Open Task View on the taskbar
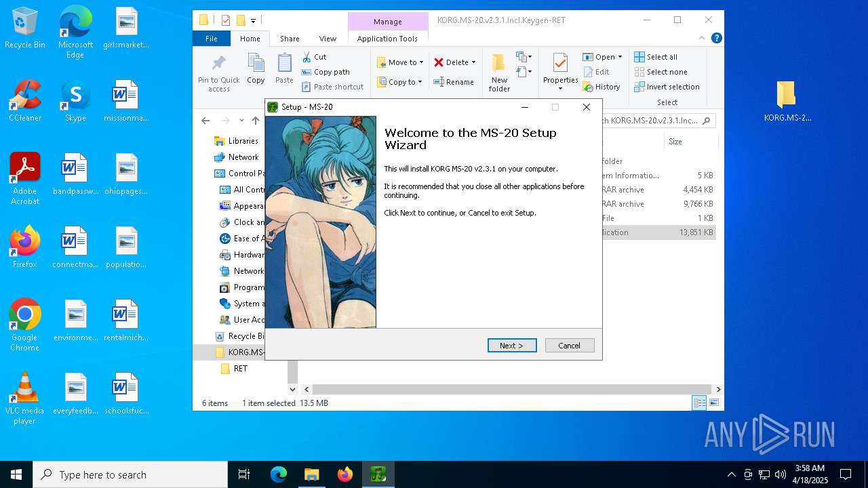This screenshot has width=868, height=488. pyautogui.click(x=244, y=474)
